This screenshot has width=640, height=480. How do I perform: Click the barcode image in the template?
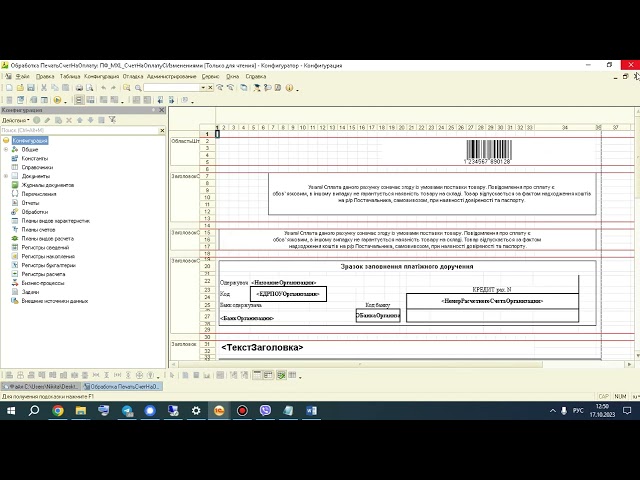[x=488, y=152]
